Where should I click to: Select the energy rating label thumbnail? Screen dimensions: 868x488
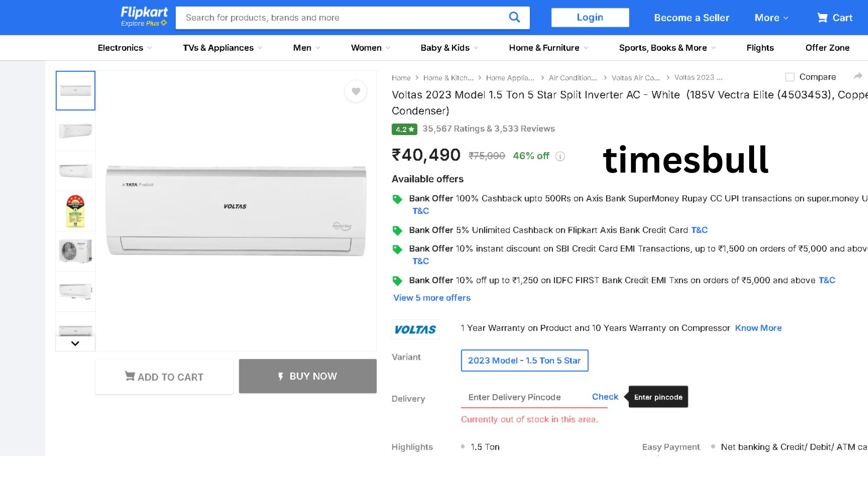(x=75, y=211)
